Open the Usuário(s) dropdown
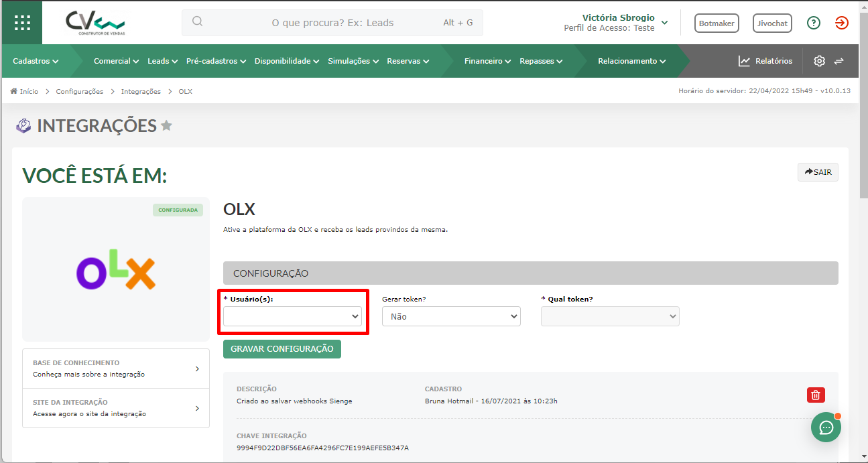 click(x=292, y=316)
